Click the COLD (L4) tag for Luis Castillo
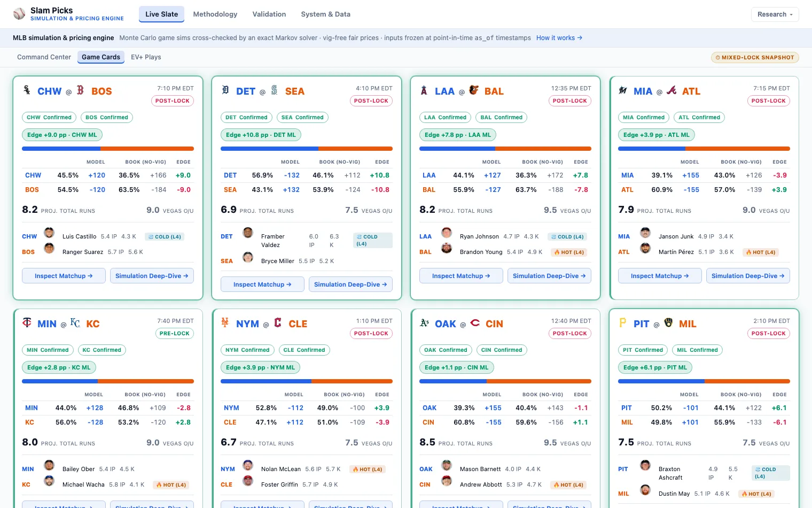This screenshot has height=508, width=812. [x=165, y=236]
